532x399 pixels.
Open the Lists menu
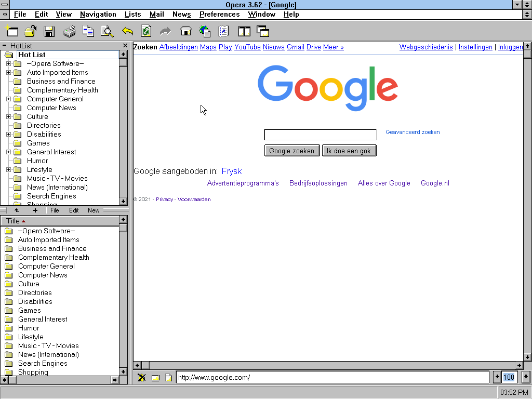click(132, 14)
